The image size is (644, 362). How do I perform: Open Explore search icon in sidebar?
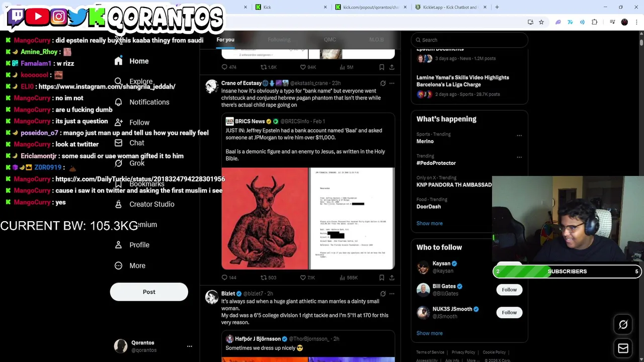(x=118, y=81)
